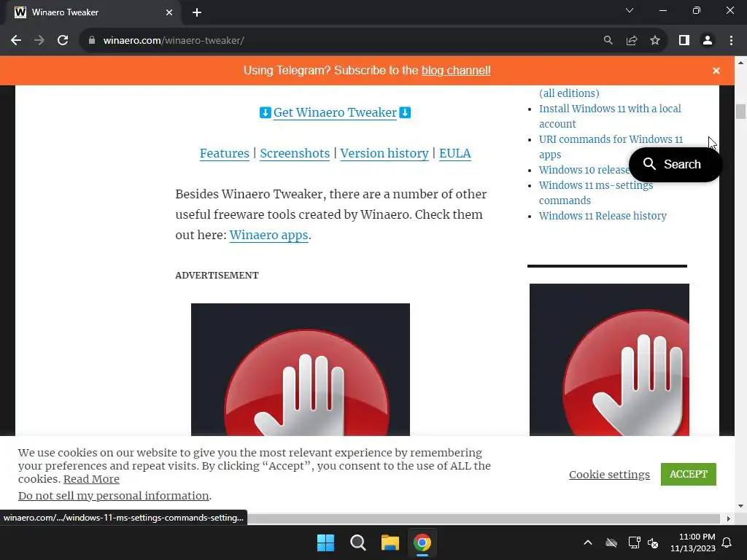Share this page using share icon

pos(632,41)
